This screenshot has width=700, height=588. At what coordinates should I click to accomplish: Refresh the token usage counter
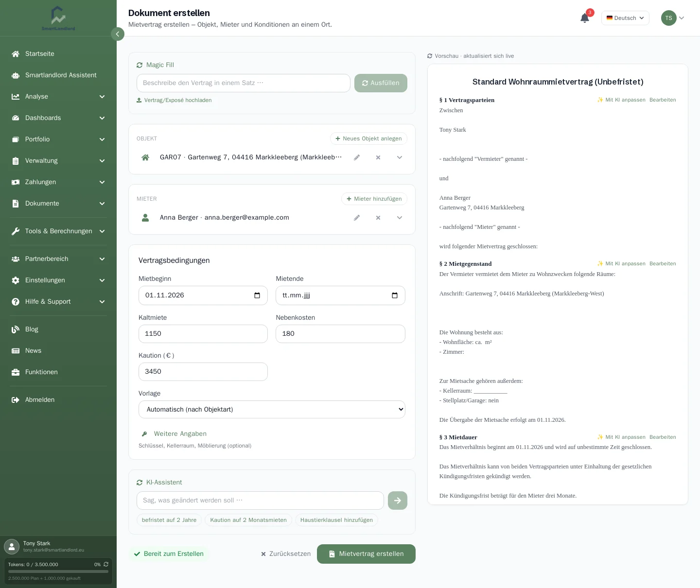tap(106, 564)
